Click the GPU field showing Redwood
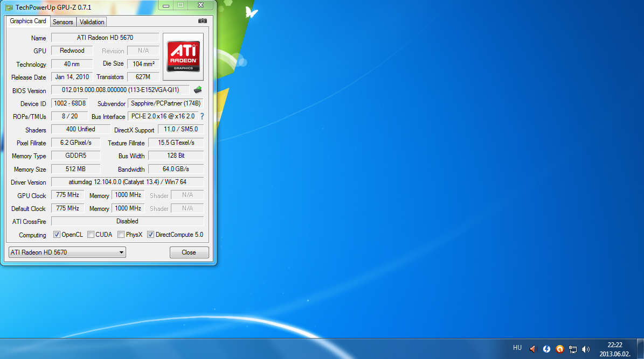644x359 pixels. [x=72, y=51]
